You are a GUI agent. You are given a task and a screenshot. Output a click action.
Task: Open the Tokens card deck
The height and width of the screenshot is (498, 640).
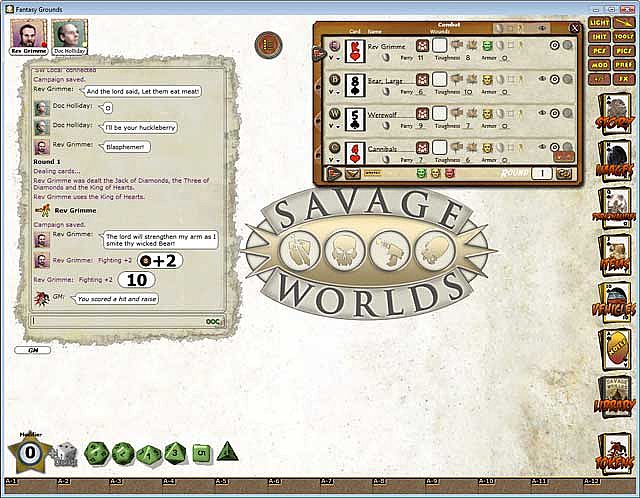(x=615, y=453)
